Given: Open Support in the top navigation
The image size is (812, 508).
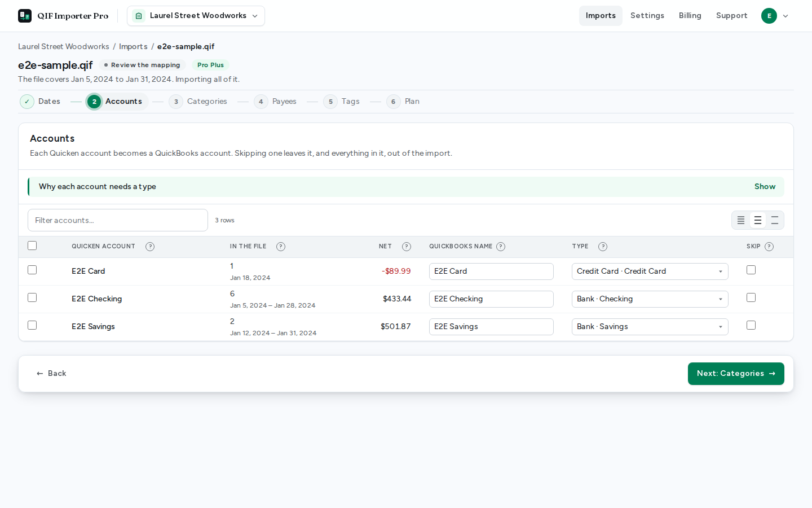Looking at the screenshot, I should click(x=731, y=16).
